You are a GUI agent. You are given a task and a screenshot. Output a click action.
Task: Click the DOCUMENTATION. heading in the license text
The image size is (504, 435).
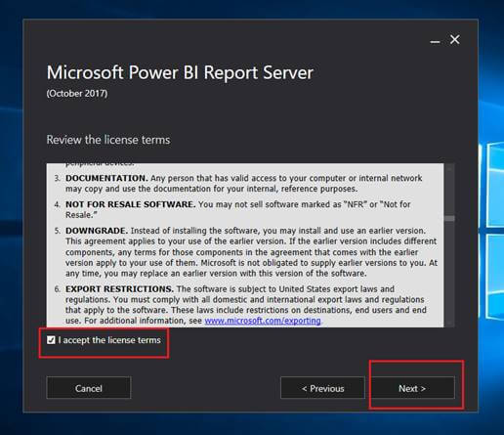[106, 178]
